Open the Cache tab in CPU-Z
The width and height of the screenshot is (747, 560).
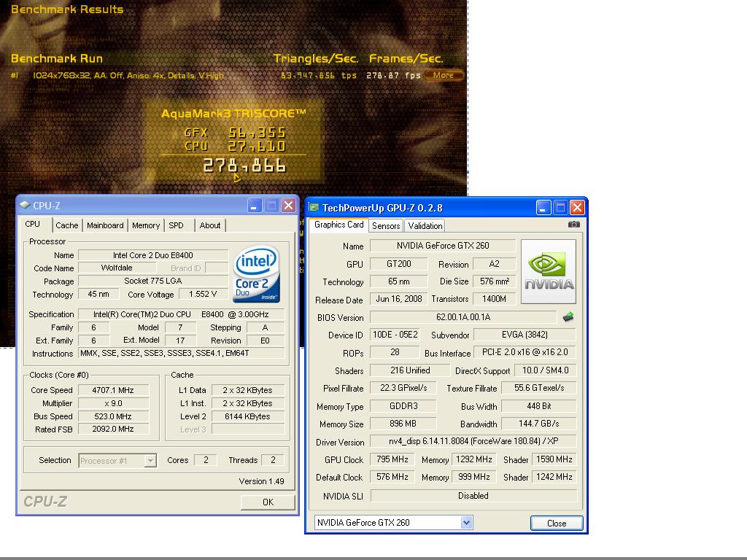click(66, 225)
